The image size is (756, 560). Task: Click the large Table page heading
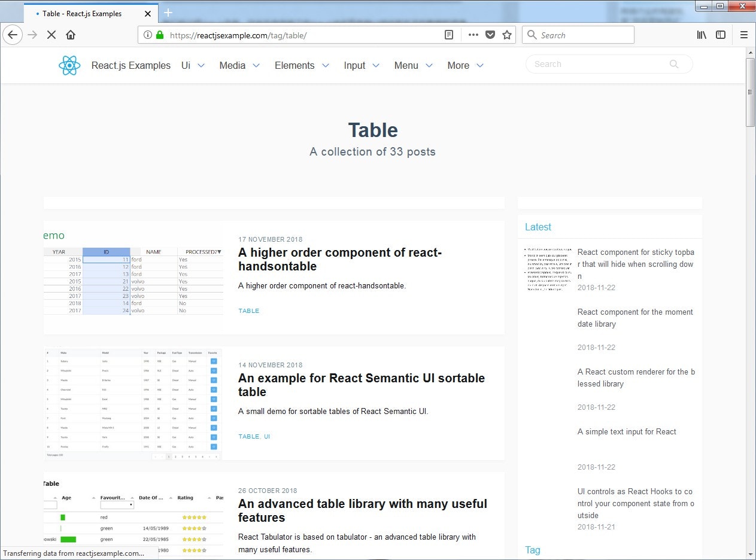[x=373, y=130]
